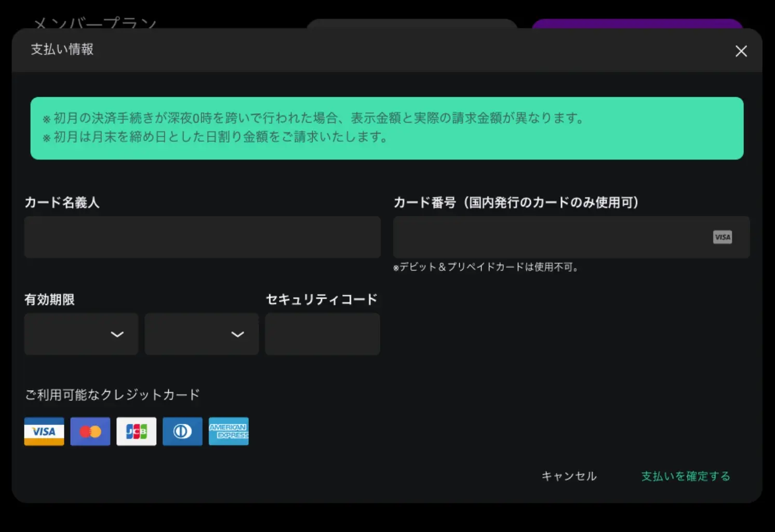Focus the カード名義人 input field
775x532 pixels.
[x=203, y=237]
